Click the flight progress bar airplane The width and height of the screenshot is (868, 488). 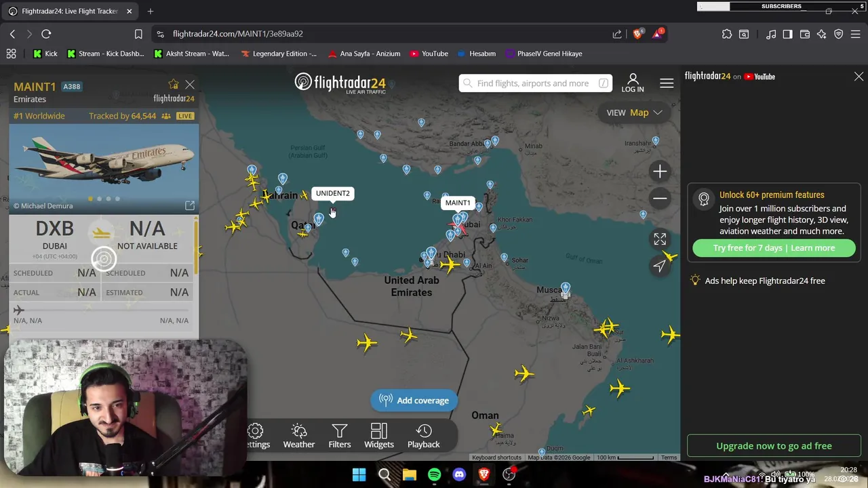point(19,310)
